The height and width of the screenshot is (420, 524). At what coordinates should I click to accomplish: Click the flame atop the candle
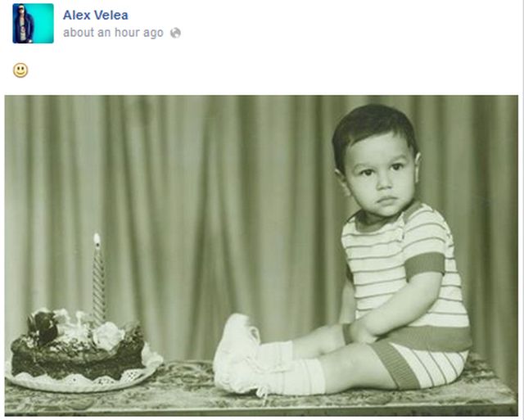pyautogui.click(x=97, y=240)
